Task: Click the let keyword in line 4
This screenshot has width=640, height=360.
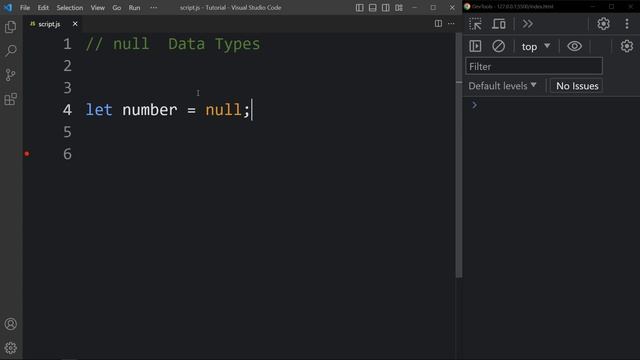Action: [99, 110]
